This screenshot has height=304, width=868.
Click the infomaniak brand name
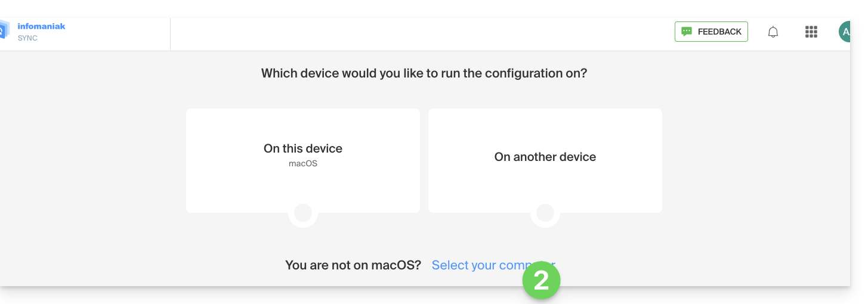(41, 26)
